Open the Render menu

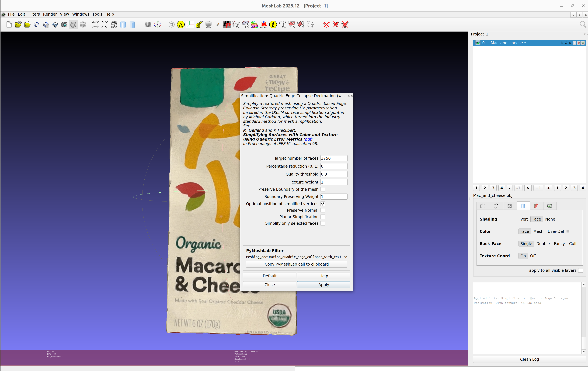click(50, 14)
